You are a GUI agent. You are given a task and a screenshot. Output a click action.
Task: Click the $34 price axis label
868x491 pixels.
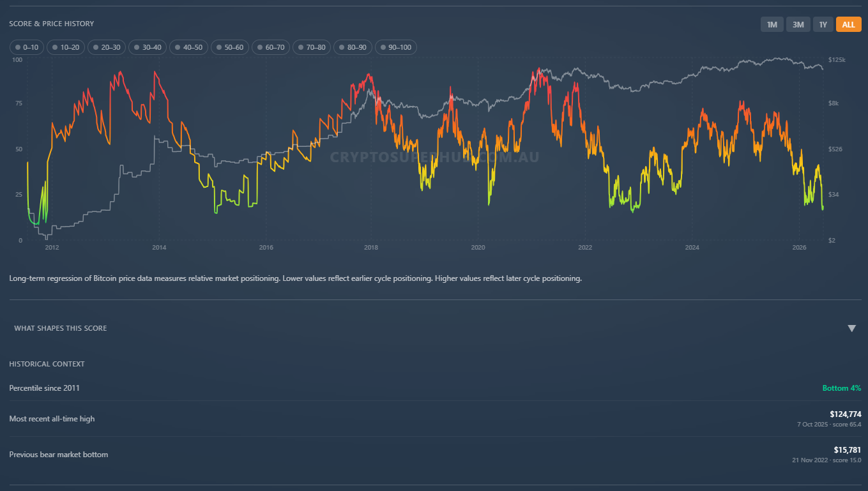point(834,195)
